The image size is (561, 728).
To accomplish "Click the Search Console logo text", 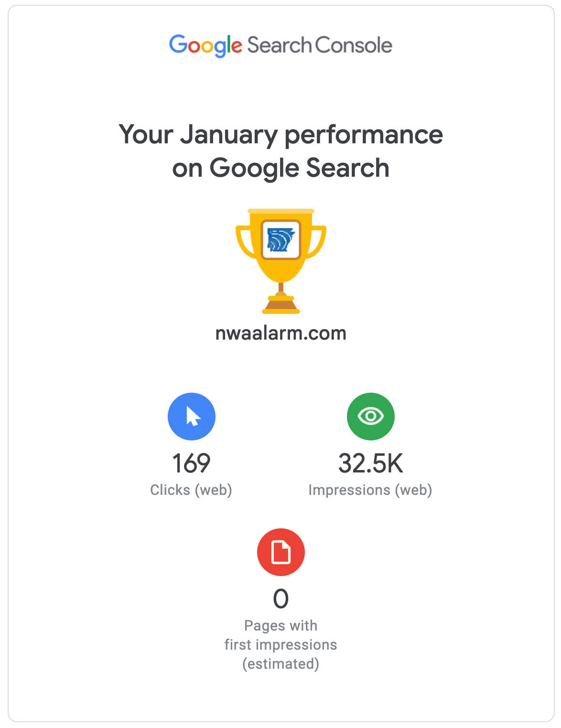I will click(320, 46).
